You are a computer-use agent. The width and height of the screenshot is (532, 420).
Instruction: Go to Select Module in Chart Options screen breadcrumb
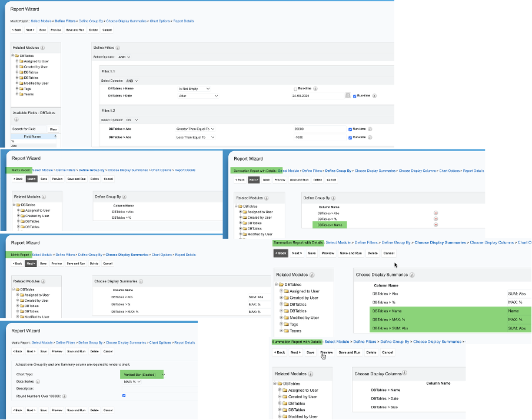(42, 343)
